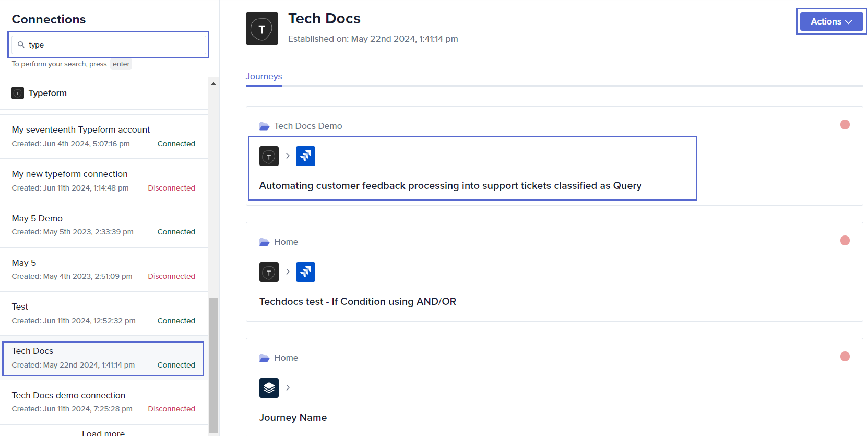Click Established on date under Tech Docs
This screenshot has height=436, width=868.
click(373, 39)
